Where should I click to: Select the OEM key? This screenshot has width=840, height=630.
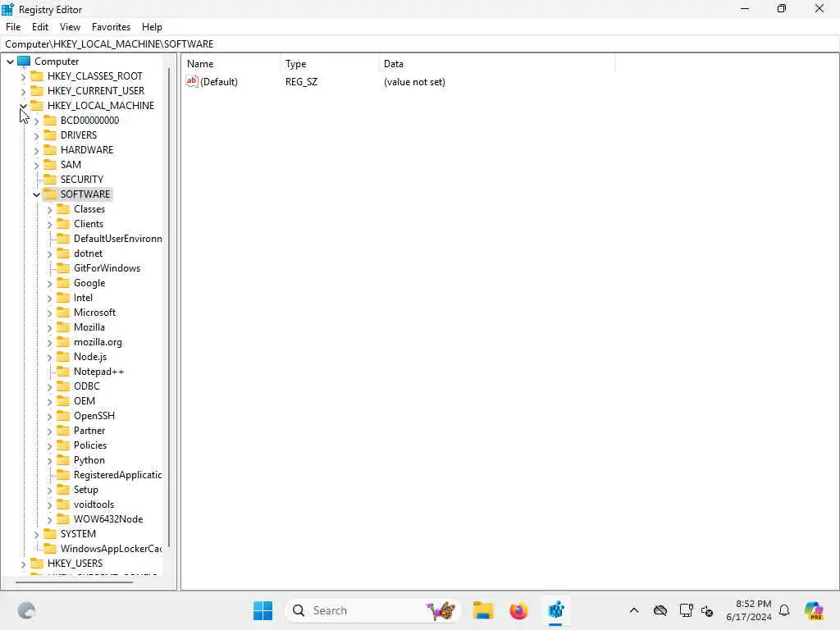[x=84, y=400]
